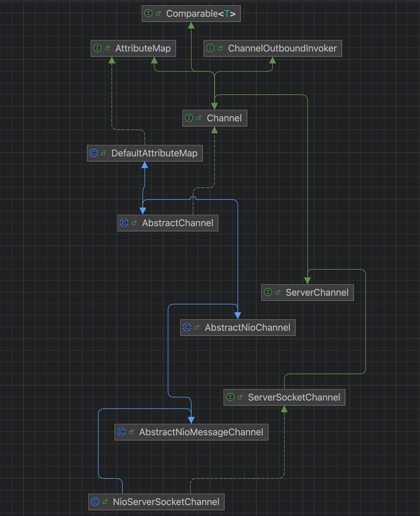Select the AbstractNioChannel node label
420x516 pixels.
point(247,328)
